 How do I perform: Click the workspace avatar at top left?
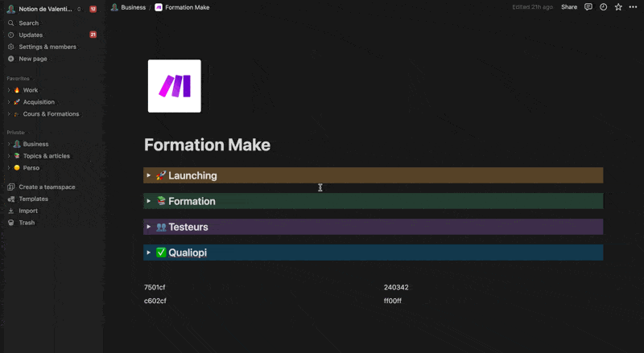click(x=11, y=9)
